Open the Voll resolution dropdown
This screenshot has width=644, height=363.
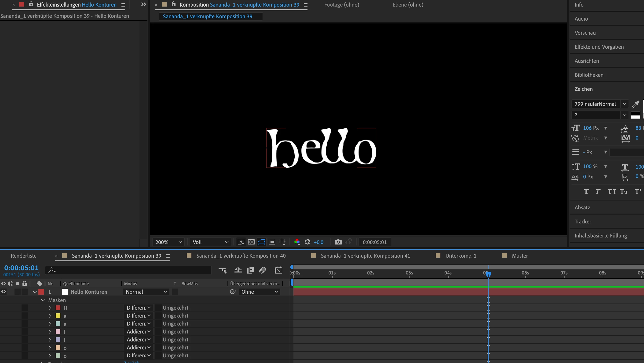tap(210, 242)
